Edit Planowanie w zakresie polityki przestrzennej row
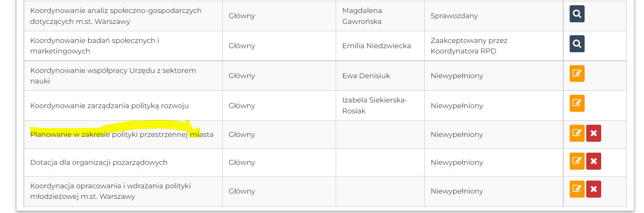Screen dimensions: 644x213 (577, 133)
